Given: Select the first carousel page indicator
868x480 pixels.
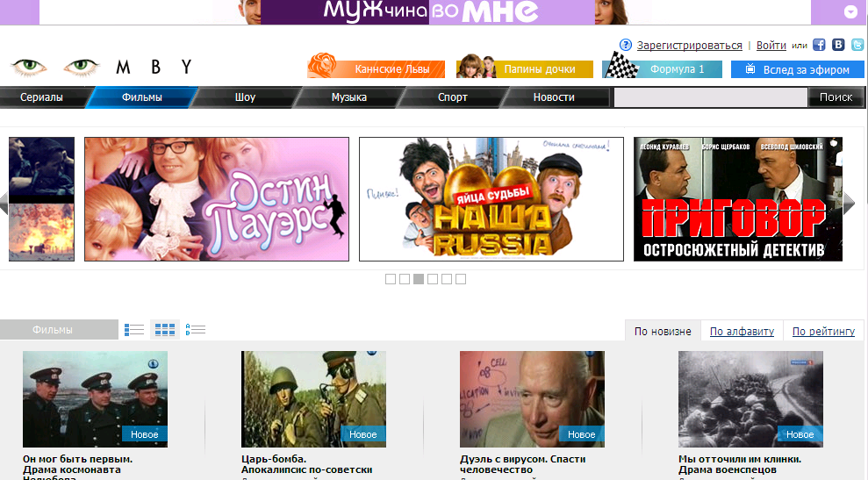Looking at the screenshot, I should point(391,279).
